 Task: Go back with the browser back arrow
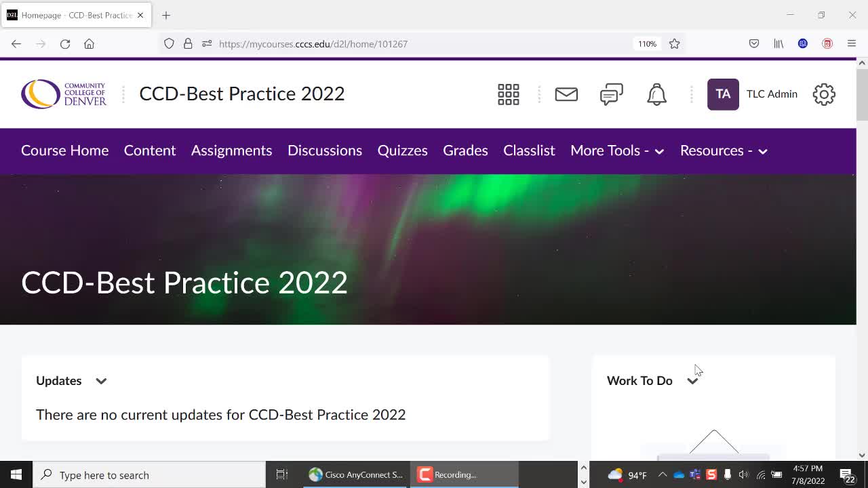pos(16,44)
